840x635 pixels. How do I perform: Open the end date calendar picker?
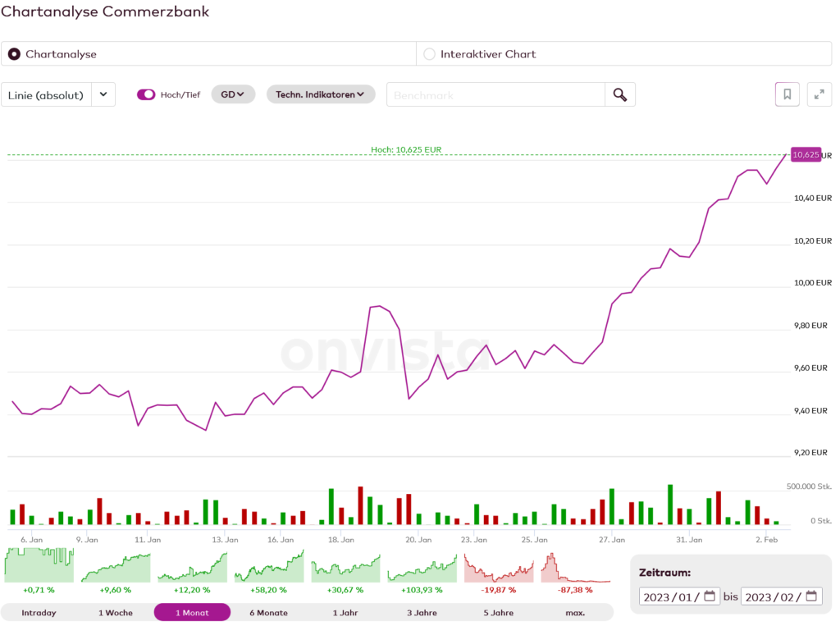coord(811,596)
